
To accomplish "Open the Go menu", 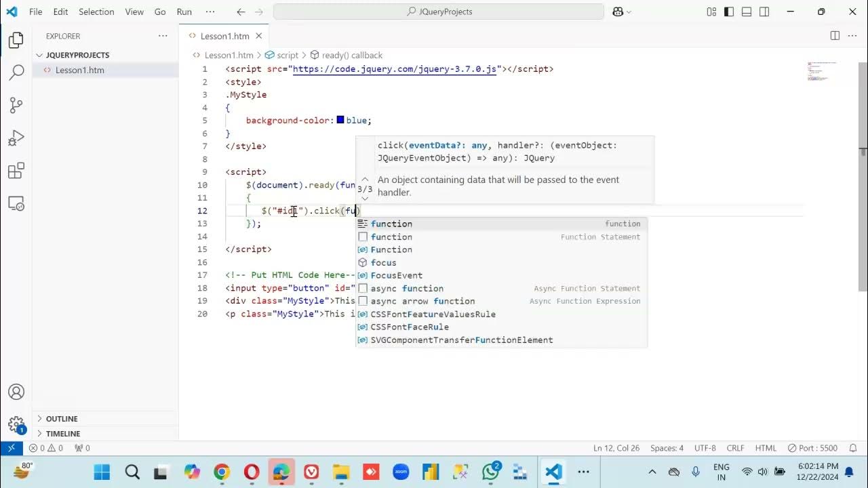I will click(160, 12).
